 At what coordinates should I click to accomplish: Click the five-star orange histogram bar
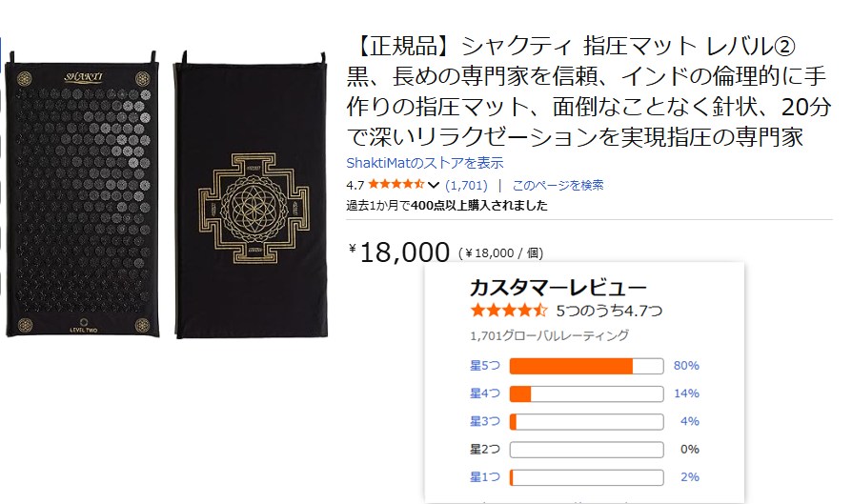(x=586, y=366)
